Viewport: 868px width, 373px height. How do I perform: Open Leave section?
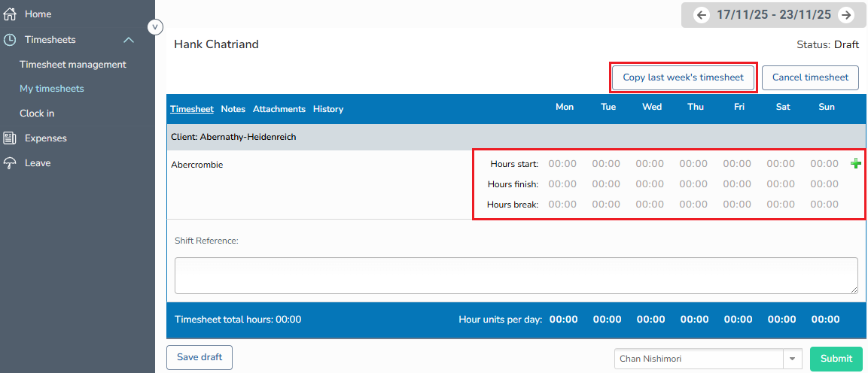click(38, 163)
